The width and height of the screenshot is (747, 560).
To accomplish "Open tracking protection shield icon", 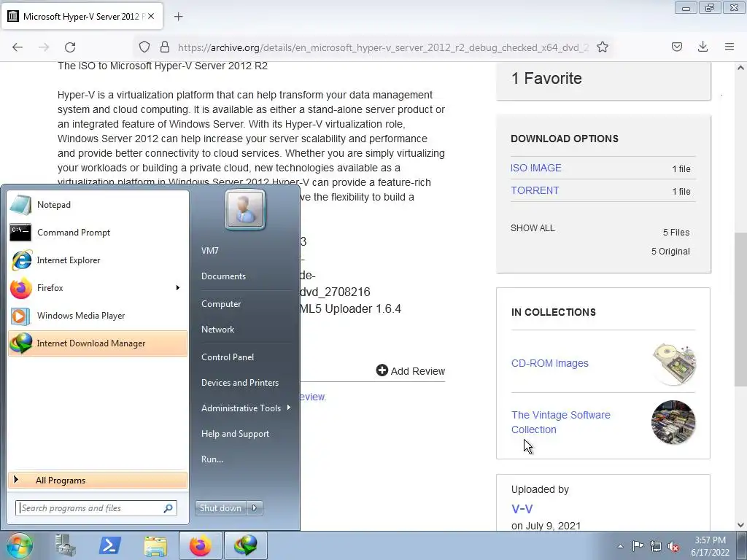I will [x=144, y=47].
